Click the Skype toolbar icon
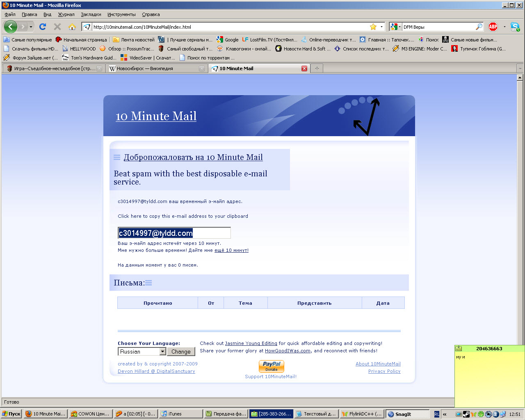Screen dimensions: 525x420 (515, 27)
